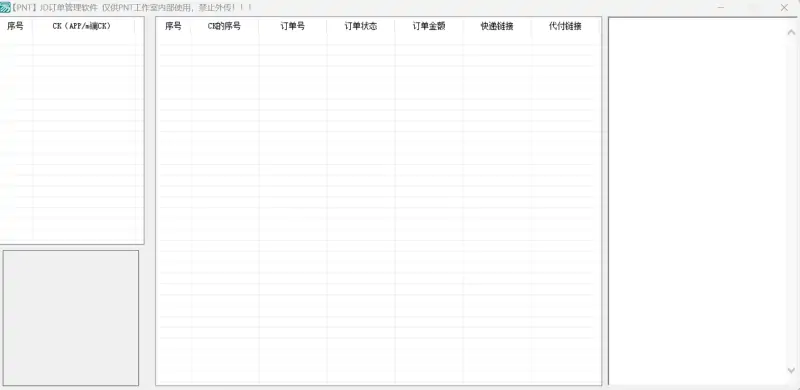Select the 快递链接 column header
The image size is (800, 390).
click(497, 26)
